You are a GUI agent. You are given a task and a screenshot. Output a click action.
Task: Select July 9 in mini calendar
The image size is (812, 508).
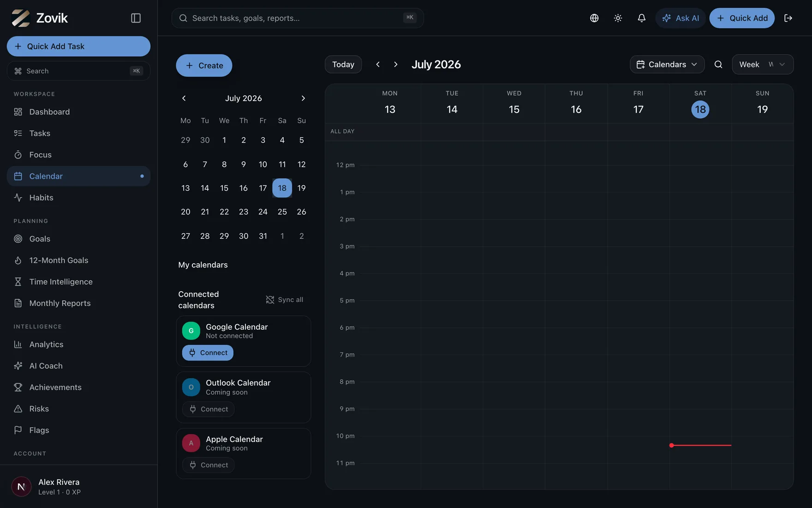(244, 164)
